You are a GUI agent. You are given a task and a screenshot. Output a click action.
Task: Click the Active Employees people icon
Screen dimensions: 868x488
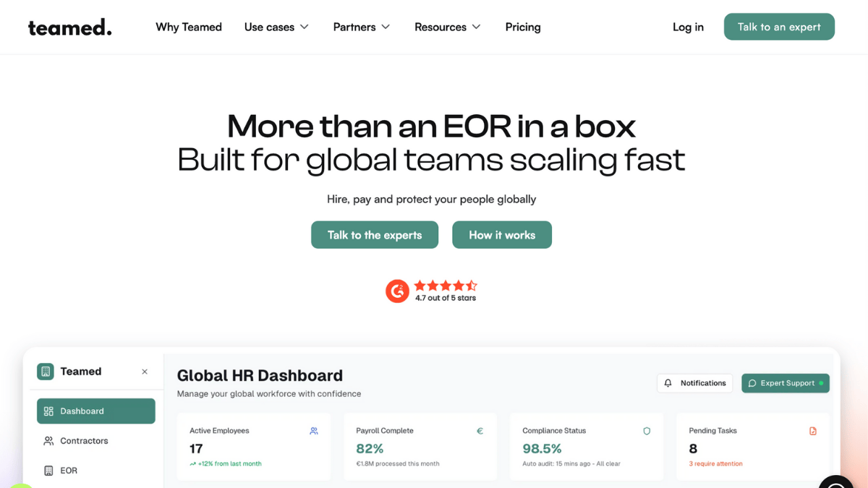click(x=313, y=430)
